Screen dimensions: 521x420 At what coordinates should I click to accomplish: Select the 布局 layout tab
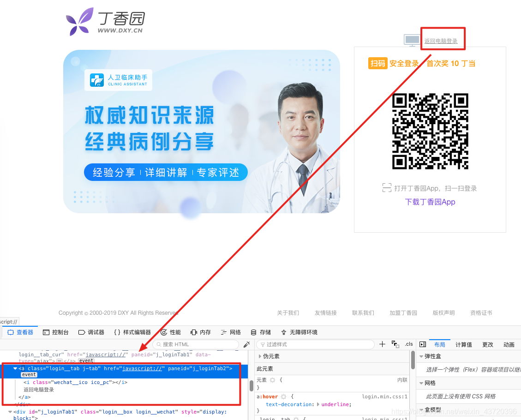point(440,345)
